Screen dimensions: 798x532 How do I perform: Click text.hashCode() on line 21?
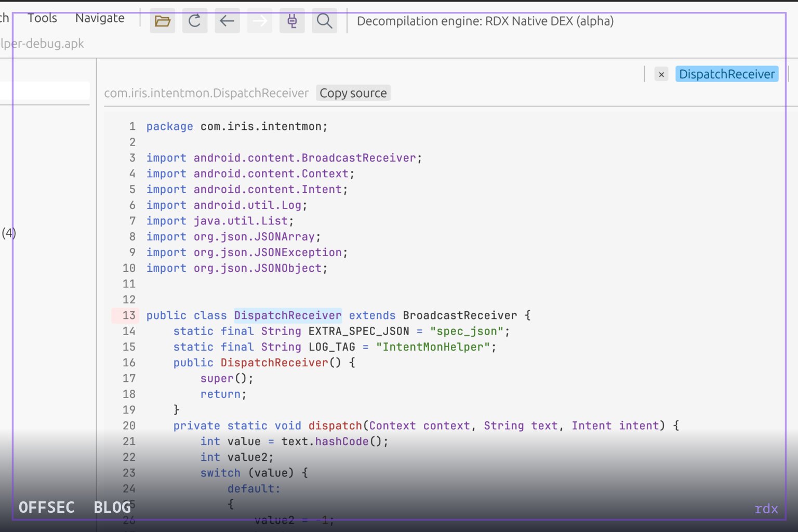coord(331,442)
